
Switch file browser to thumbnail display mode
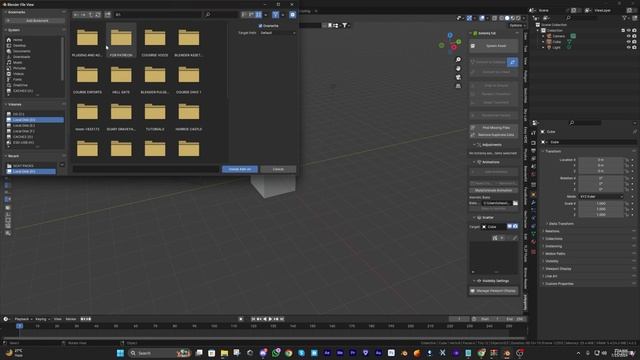point(259,15)
